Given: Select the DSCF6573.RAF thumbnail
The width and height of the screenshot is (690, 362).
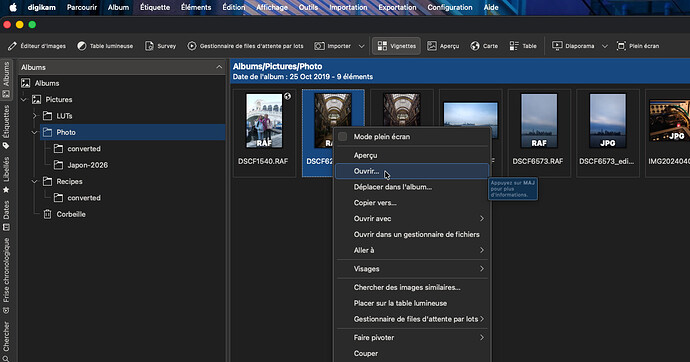Looking at the screenshot, I should click(x=539, y=121).
